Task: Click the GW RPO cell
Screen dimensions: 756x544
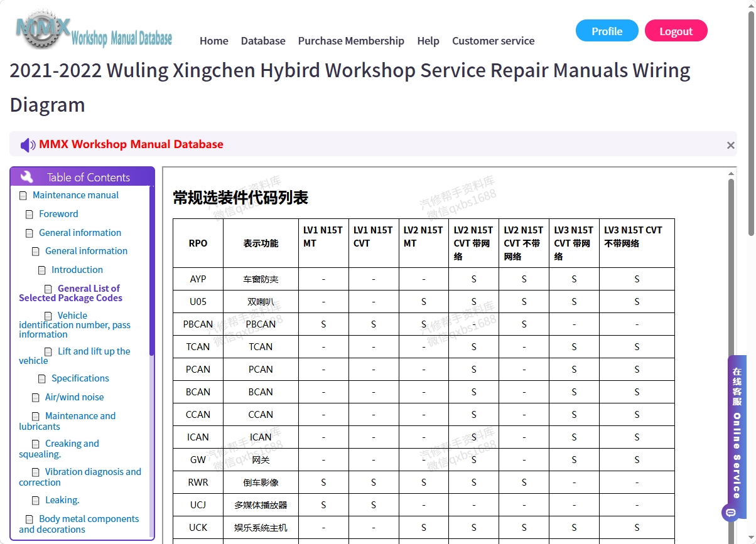Action: [198, 460]
